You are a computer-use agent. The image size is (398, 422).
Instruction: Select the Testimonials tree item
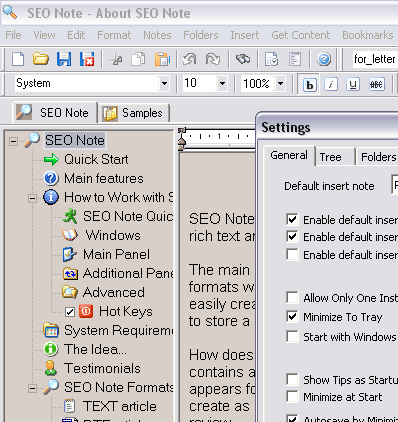(x=102, y=368)
